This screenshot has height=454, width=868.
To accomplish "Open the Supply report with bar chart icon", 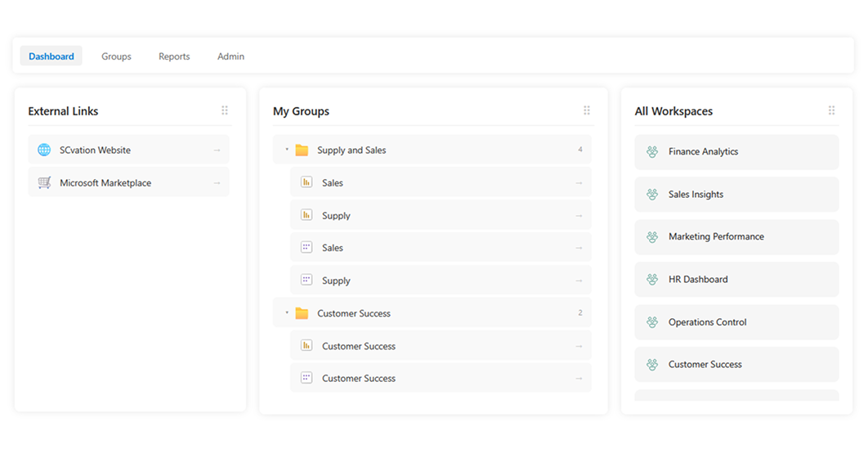I will click(441, 215).
